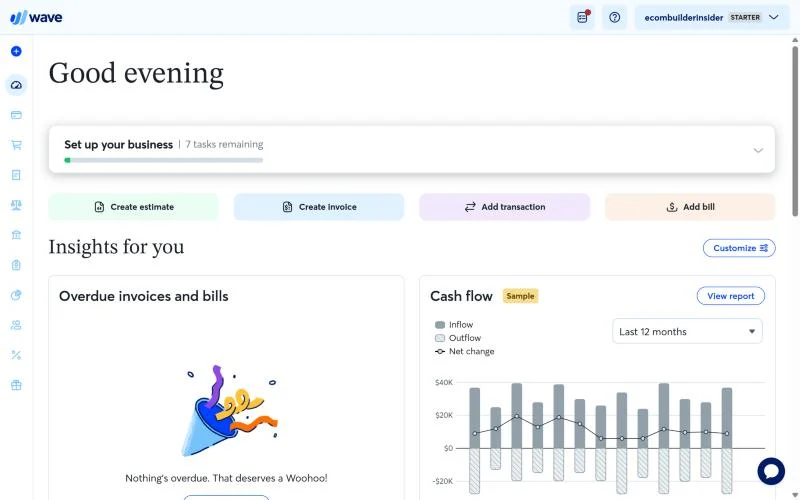The height and width of the screenshot is (500, 800).
Task: Open the help question mark icon
Action: coord(615,17)
